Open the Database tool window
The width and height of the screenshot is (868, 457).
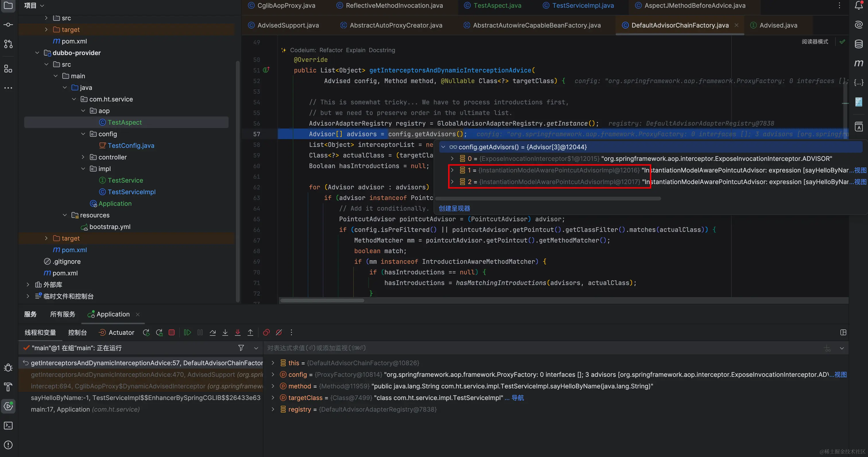point(859,44)
